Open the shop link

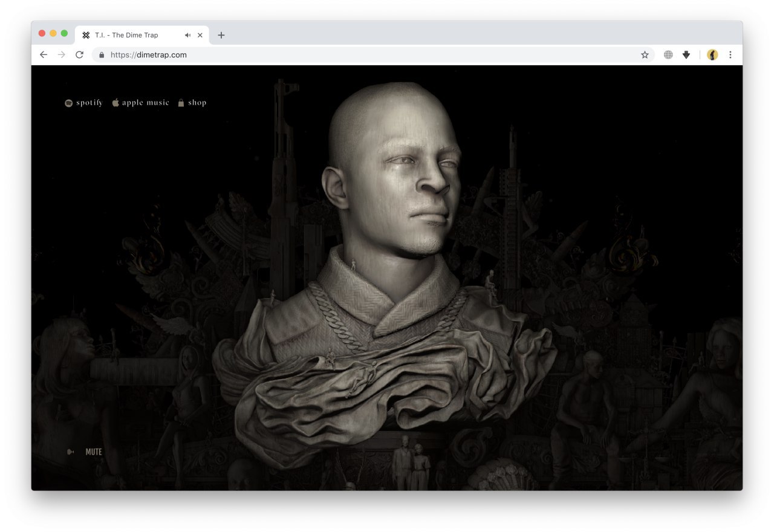coord(192,103)
